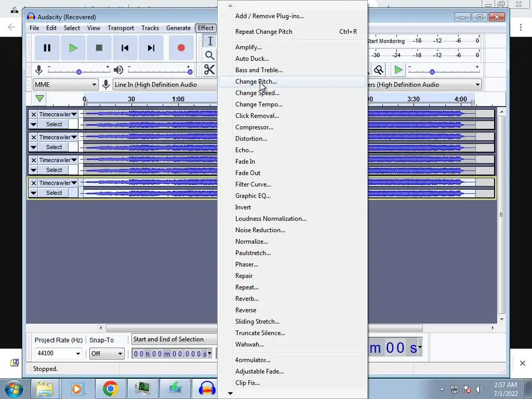This screenshot has width=532, height=399.
Task: Select Amplify... from Effect menu
Action: click(x=293, y=47)
